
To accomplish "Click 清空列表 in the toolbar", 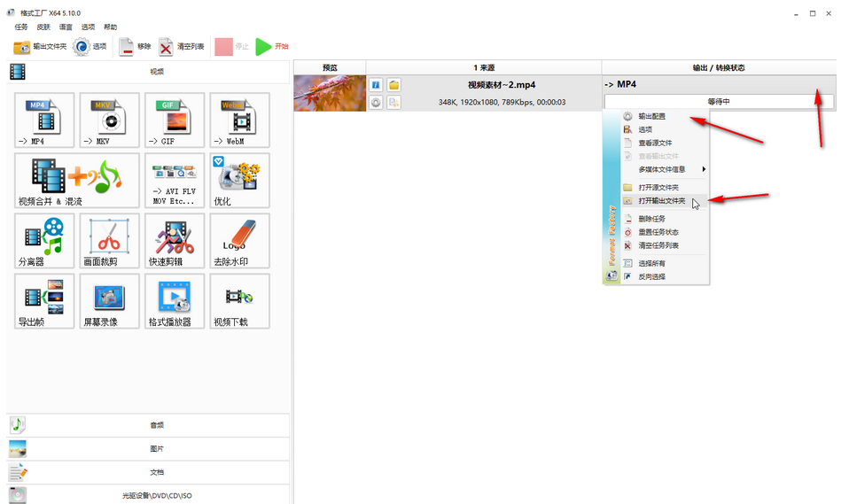I will [182, 47].
